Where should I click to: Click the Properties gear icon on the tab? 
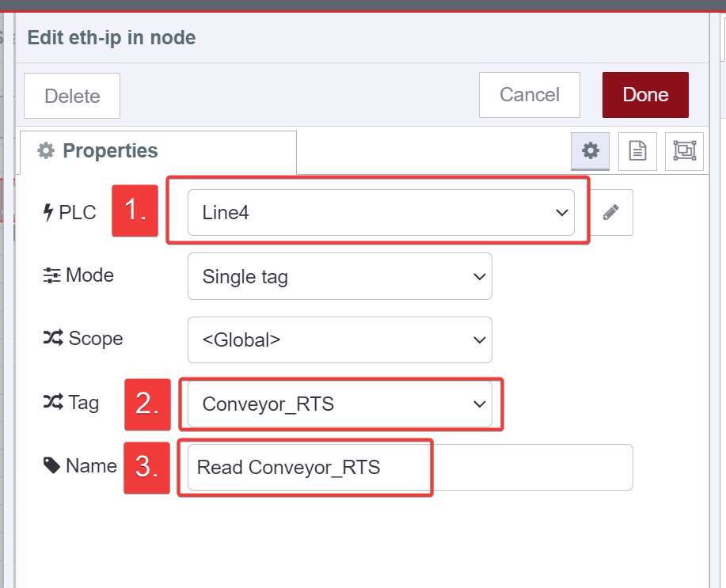(x=45, y=151)
